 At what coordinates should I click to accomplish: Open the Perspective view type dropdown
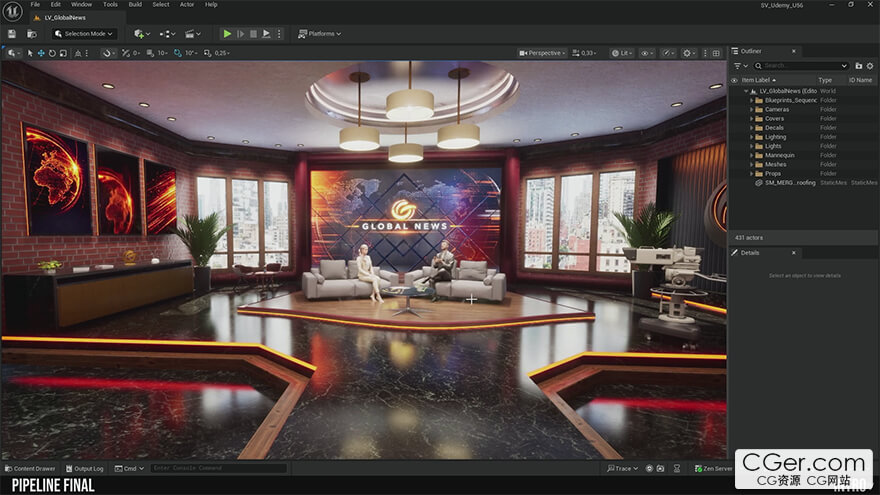(x=542, y=53)
